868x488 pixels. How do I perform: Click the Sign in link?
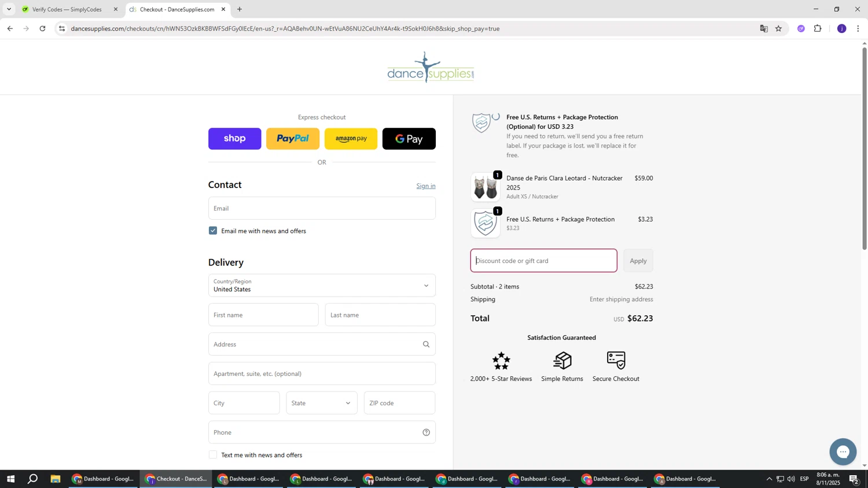[426, 186]
